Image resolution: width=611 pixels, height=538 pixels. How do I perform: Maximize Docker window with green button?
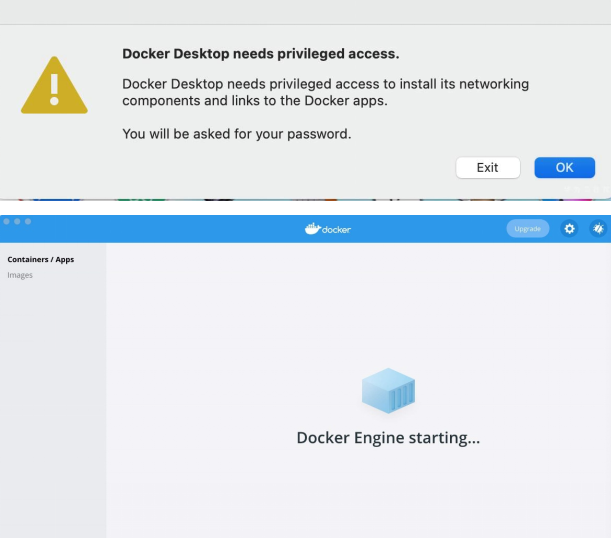point(28,220)
